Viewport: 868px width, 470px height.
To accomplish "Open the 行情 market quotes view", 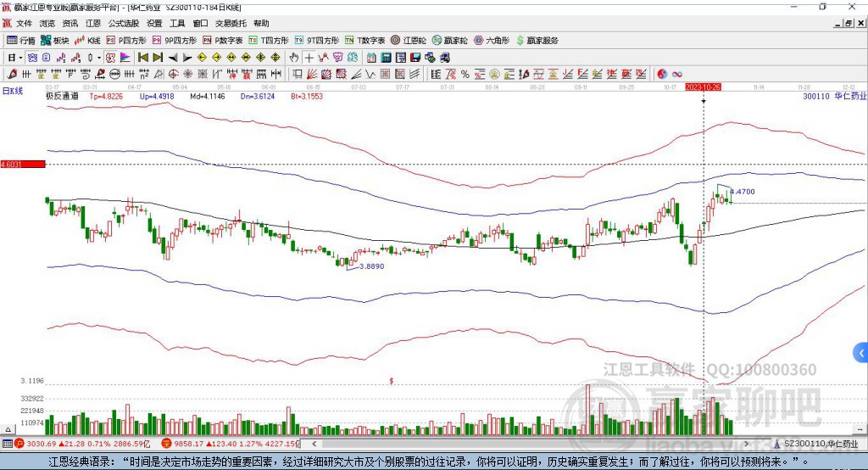I will point(21,41).
